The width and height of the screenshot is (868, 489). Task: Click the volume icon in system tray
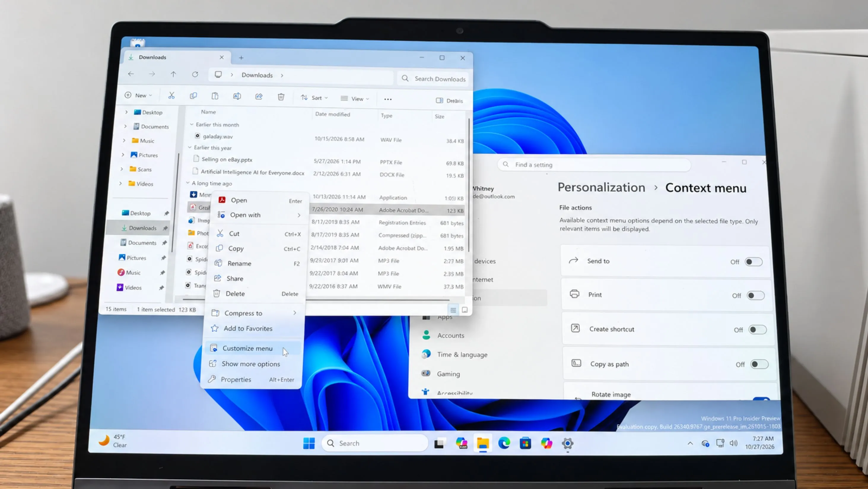pos(734,443)
